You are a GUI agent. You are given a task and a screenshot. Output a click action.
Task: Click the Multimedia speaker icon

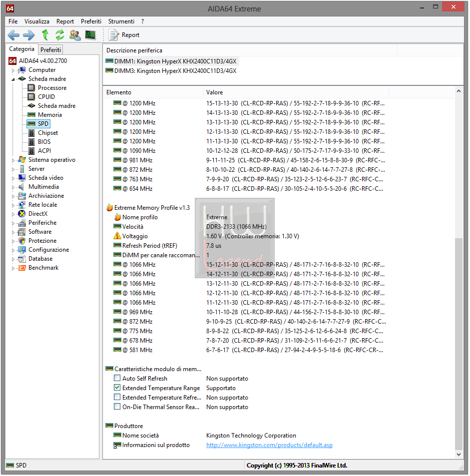(x=21, y=187)
